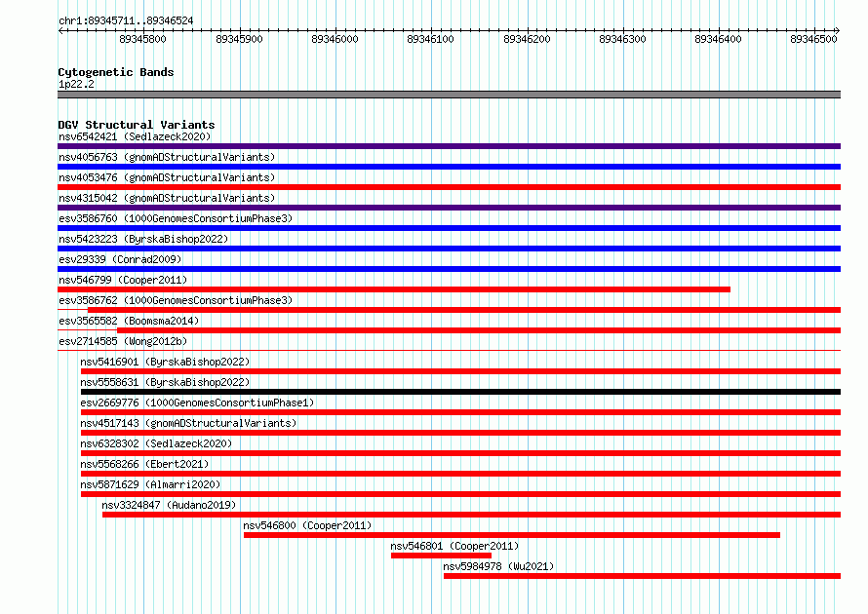Select nsv5423223 (ByrskaBishop2022) label
868x614 pixels.
(143, 239)
